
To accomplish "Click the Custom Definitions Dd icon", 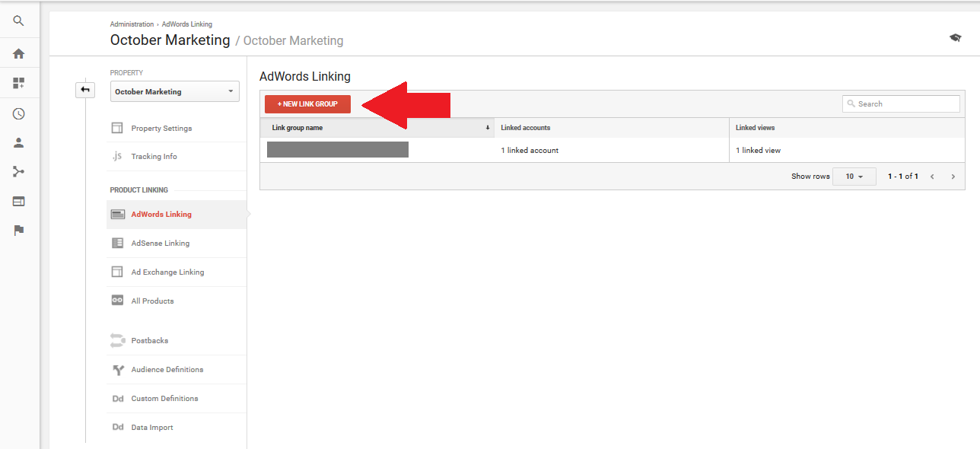I will pyautogui.click(x=118, y=399).
